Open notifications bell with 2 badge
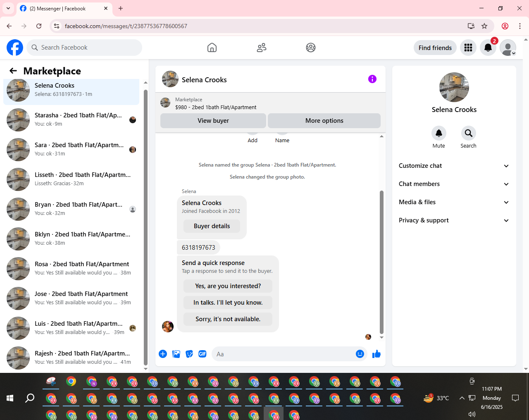 tap(488, 48)
